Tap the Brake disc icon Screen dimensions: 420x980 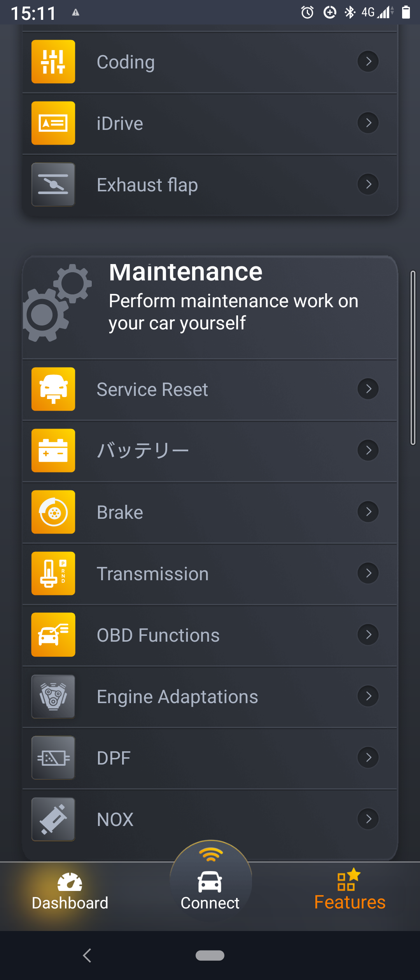coord(53,512)
